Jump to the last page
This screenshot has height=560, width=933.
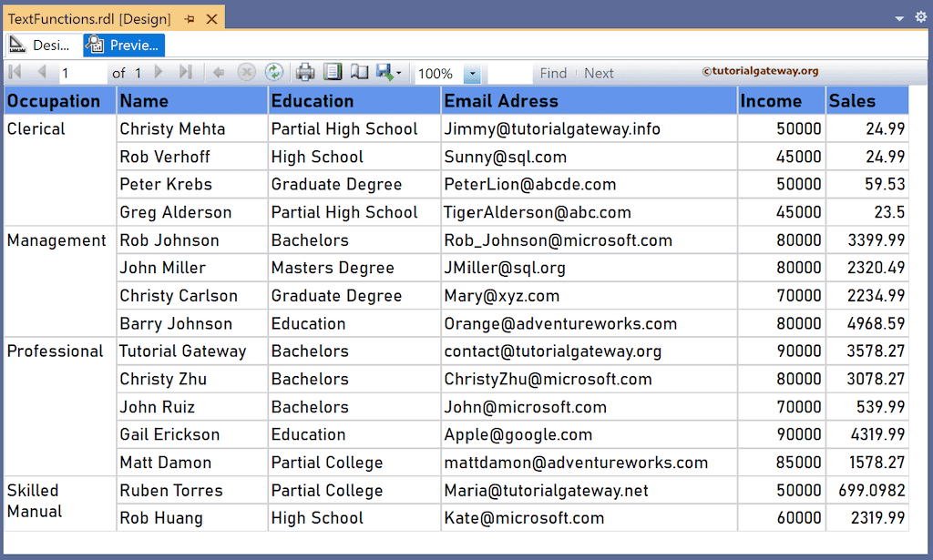click(185, 71)
